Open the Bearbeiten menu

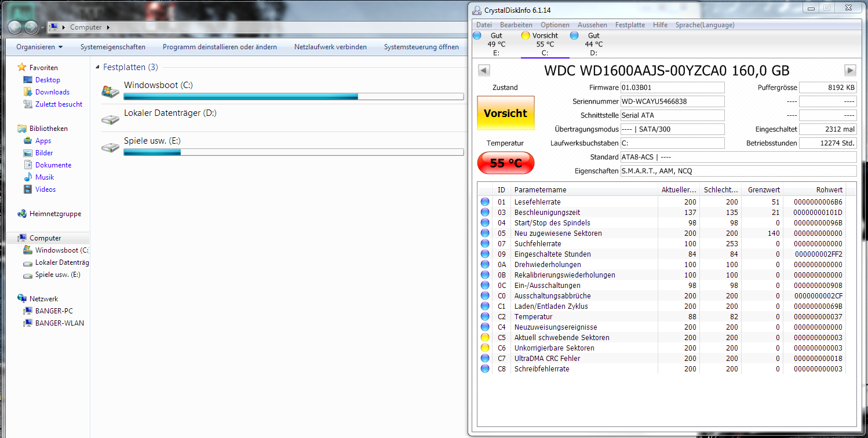(x=516, y=25)
